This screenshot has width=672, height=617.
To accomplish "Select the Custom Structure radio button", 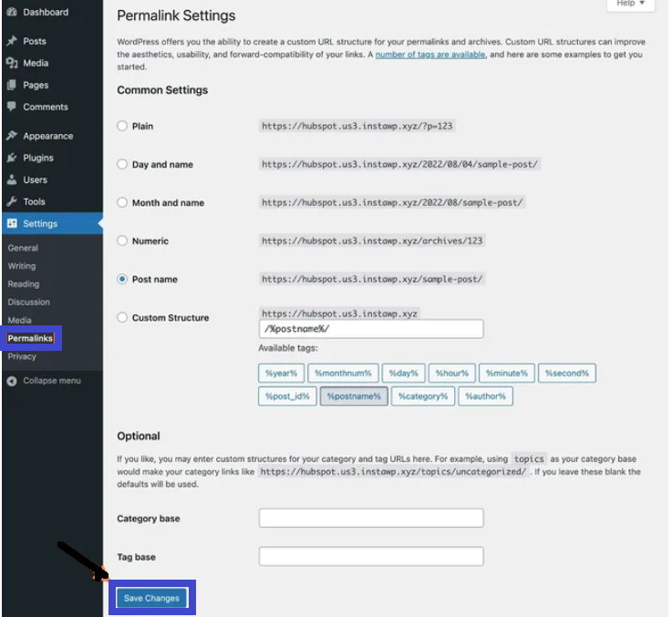I will point(122,317).
